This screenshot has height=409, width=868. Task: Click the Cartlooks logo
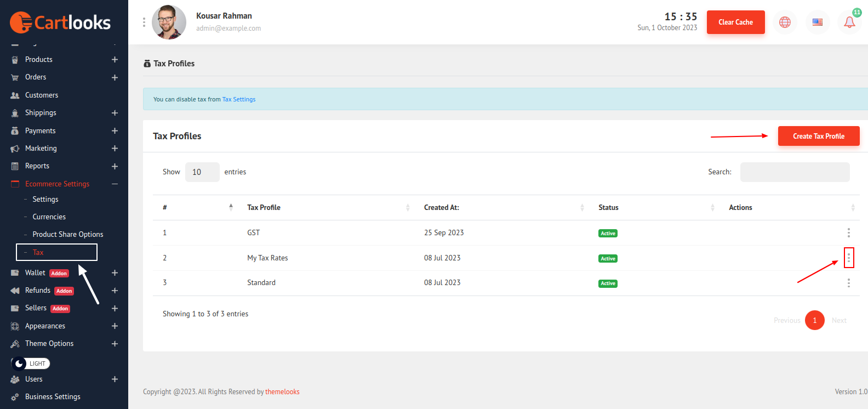point(60,22)
